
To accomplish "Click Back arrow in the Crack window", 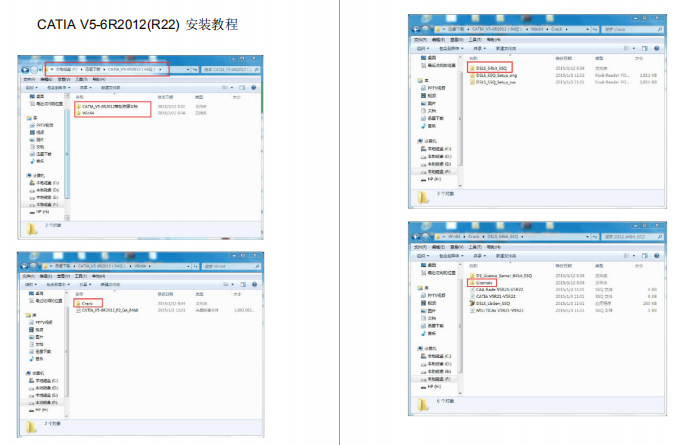I will tap(416, 30).
